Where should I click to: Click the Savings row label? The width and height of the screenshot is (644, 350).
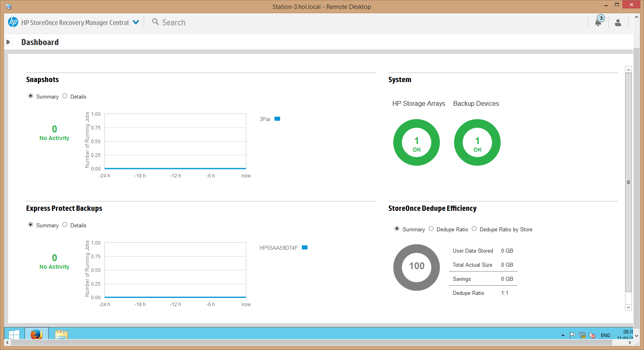click(x=462, y=279)
